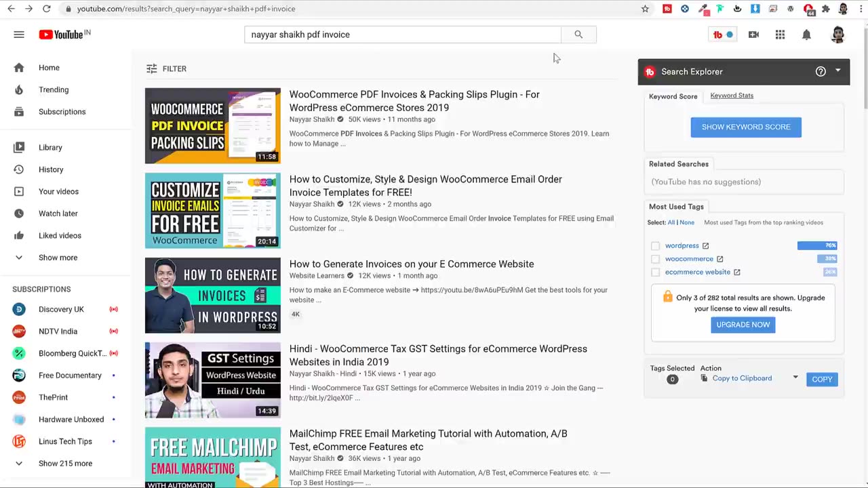Open the Free Mailchimp video thumbnail
The image size is (868, 488).
pyautogui.click(x=213, y=457)
